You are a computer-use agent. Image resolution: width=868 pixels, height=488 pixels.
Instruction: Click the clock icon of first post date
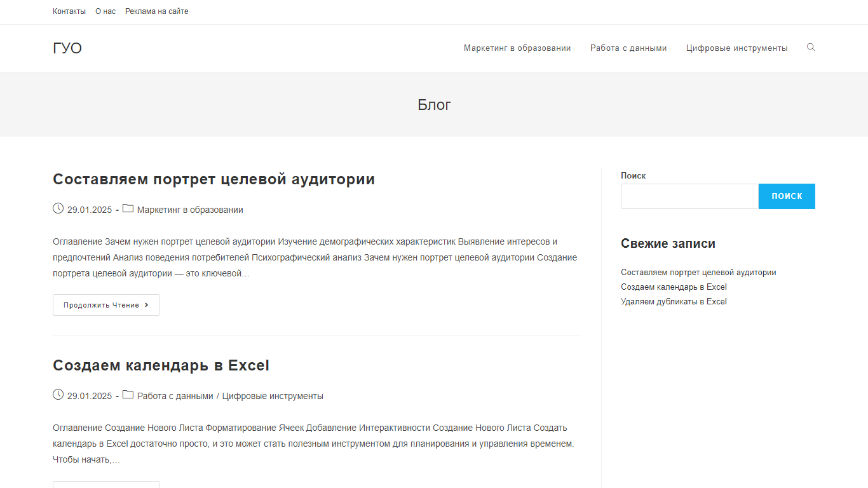[x=58, y=208]
